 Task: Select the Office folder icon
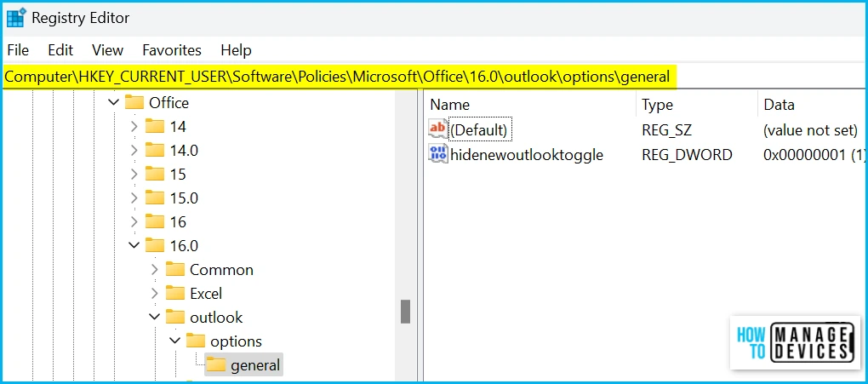click(134, 102)
